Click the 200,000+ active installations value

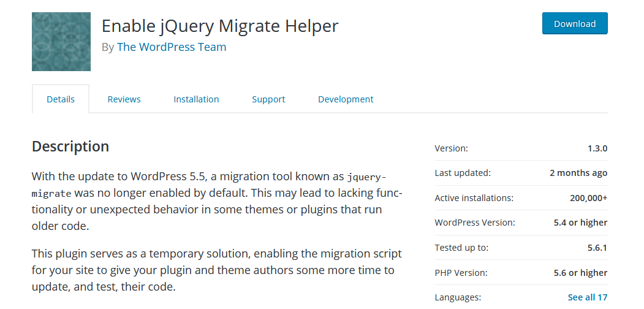pos(589,198)
